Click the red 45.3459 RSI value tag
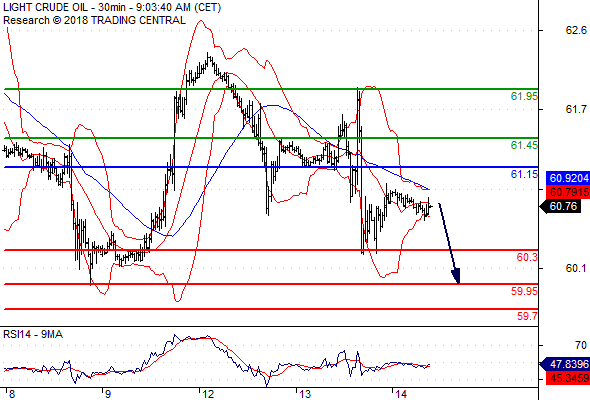This screenshot has width=590, height=400. [567, 378]
